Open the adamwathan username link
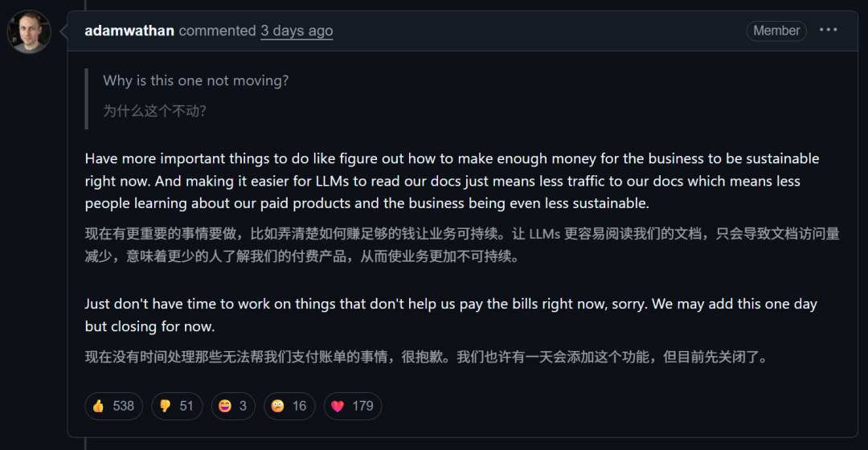 click(x=129, y=31)
